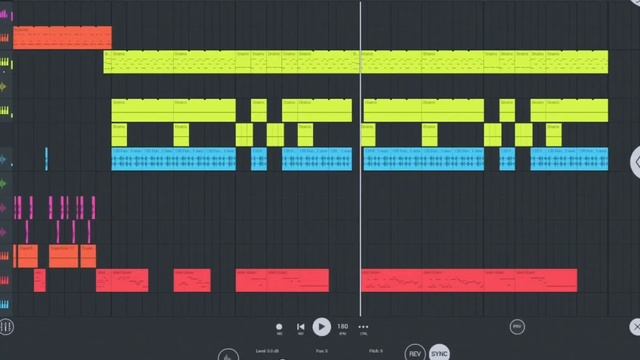The width and height of the screenshot is (640, 360).
Task: Select the first long blue audio clip
Action: pos(173,159)
